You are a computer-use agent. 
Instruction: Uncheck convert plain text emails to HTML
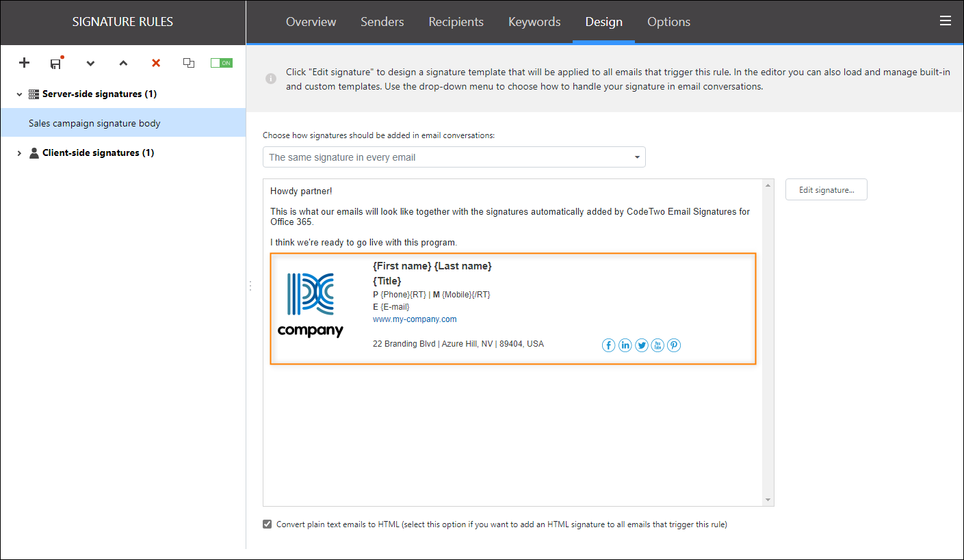click(x=267, y=523)
